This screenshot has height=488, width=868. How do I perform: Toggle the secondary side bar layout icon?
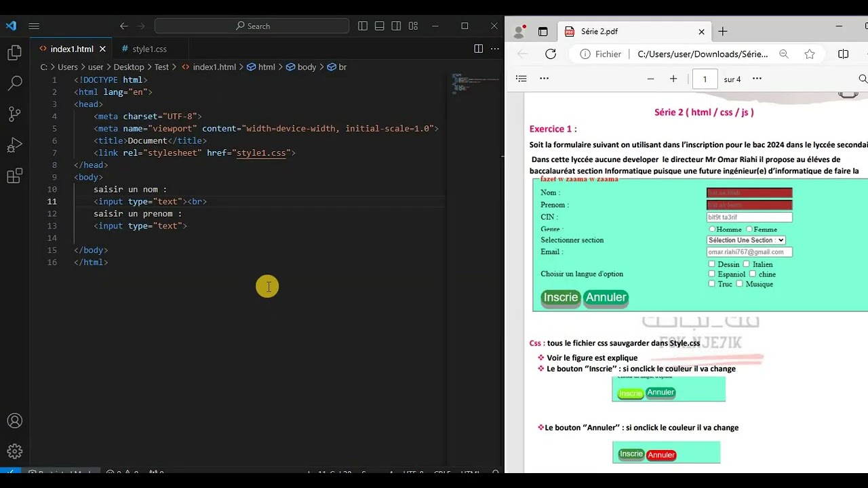397,26
